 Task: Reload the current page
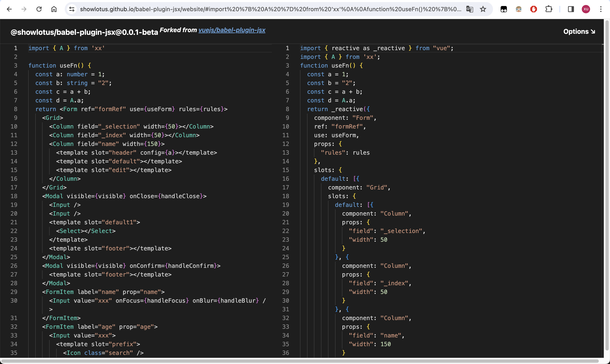(39, 9)
